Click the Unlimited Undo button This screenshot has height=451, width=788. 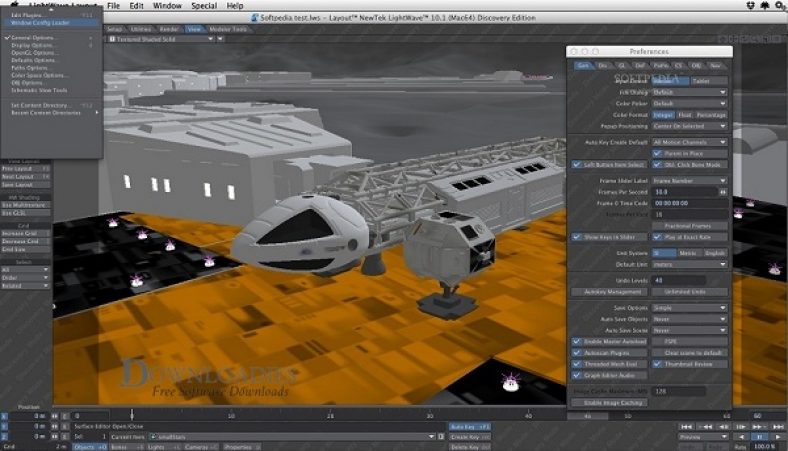(x=689, y=291)
